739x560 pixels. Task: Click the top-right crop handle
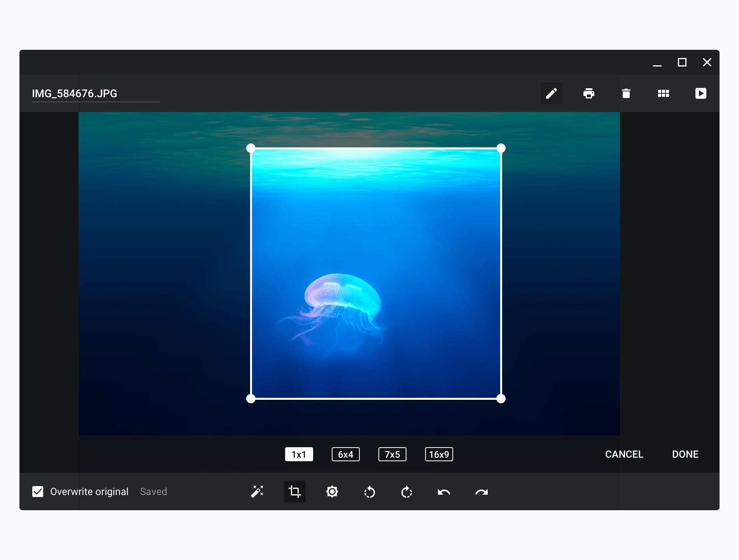(x=501, y=148)
